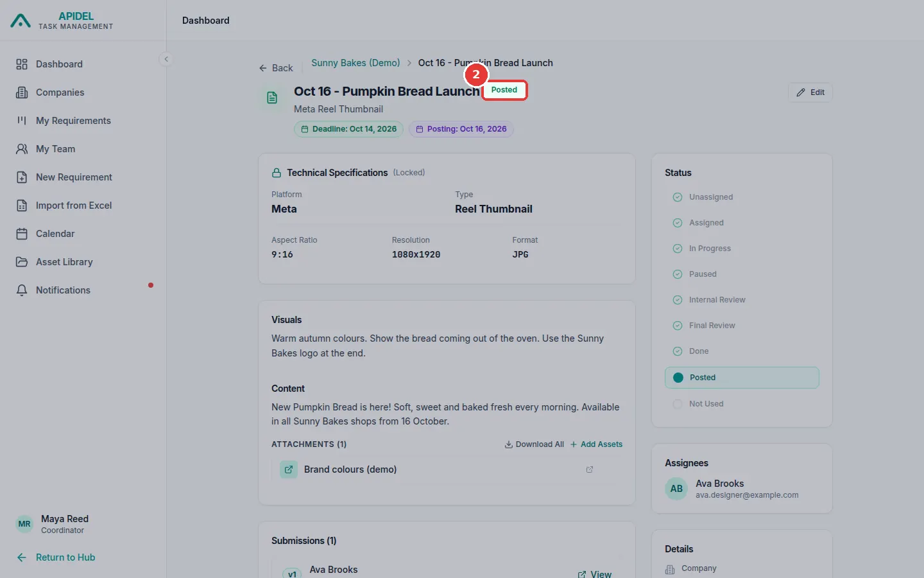Viewport: 924px width, 578px height.
Task: View Ava Brooks' v1 submission
Action: [x=594, y=574]
